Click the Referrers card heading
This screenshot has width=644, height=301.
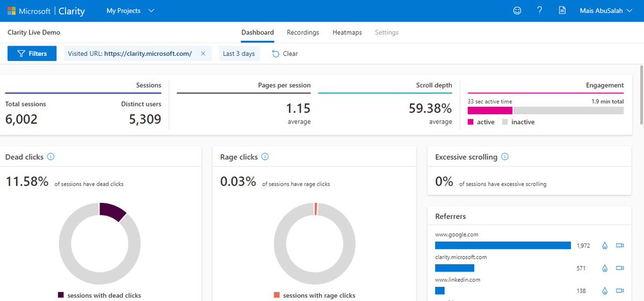click(451, 216)
